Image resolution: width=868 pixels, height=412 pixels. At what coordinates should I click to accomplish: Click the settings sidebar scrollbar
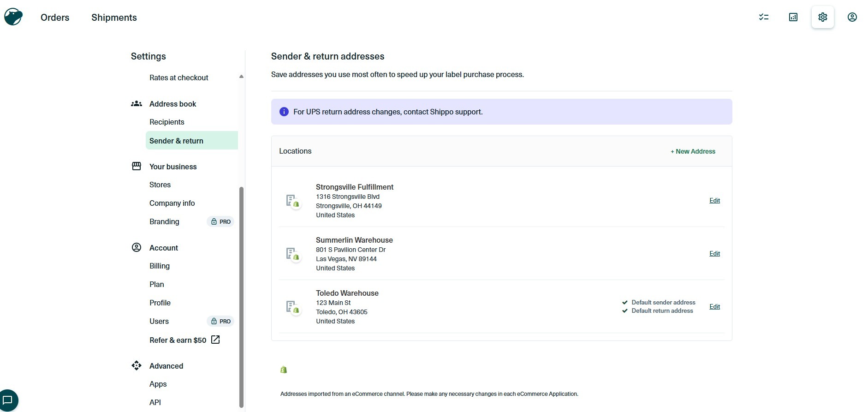coord(241,297)
